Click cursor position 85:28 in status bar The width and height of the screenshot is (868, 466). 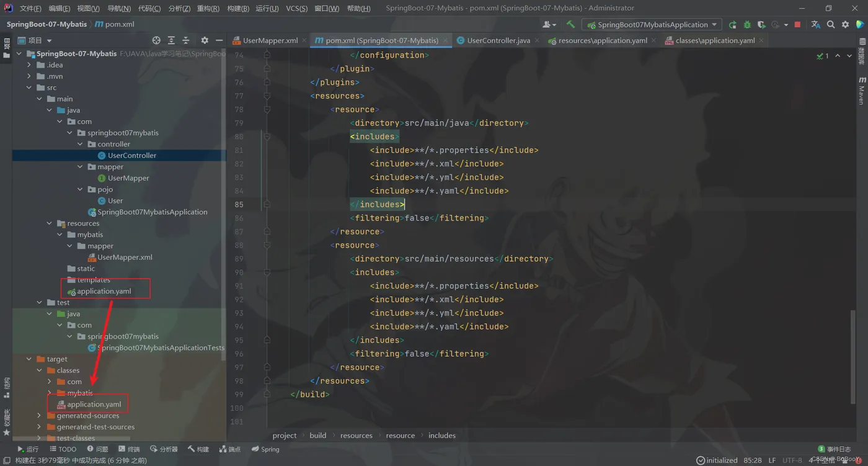(x=753, y=460)
